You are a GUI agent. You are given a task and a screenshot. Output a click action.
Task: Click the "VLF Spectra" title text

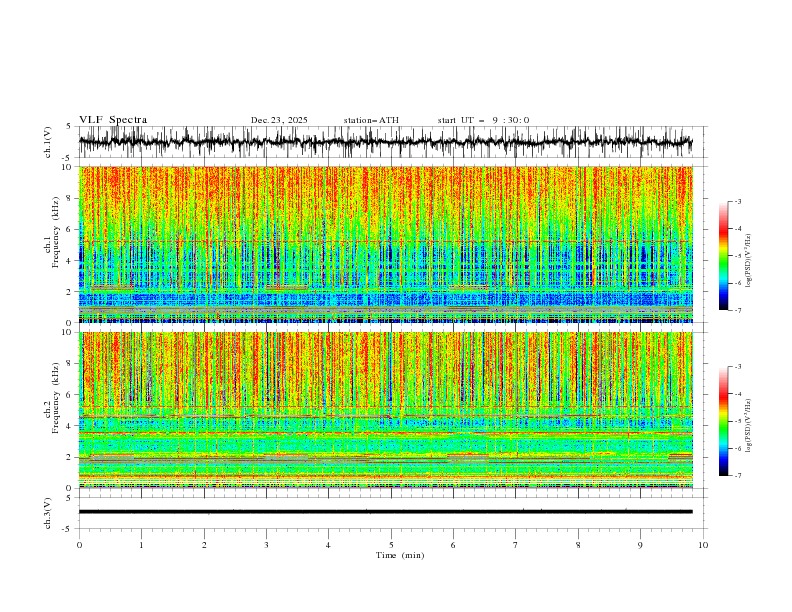pyautogui.click(x=113, y=120)
